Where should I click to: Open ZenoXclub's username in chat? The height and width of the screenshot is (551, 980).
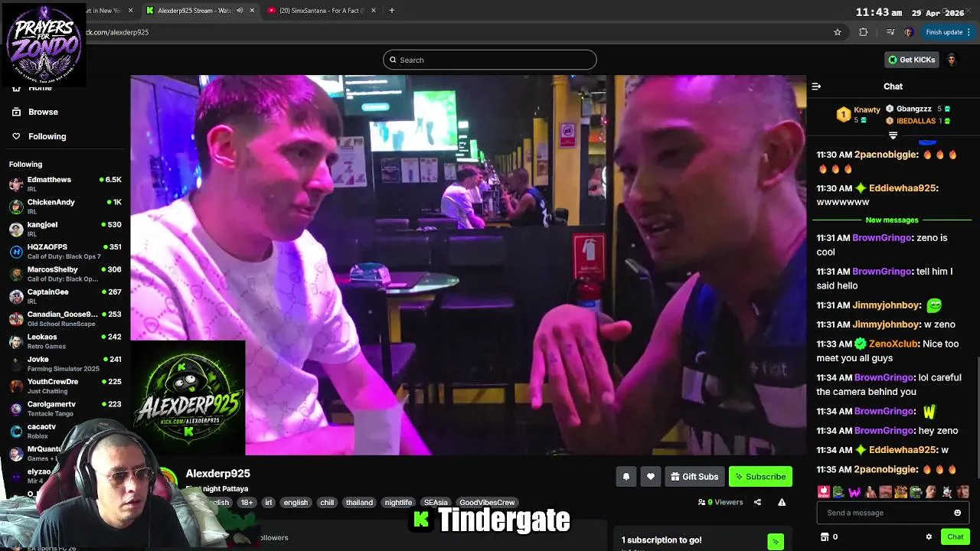click(893, 344)
